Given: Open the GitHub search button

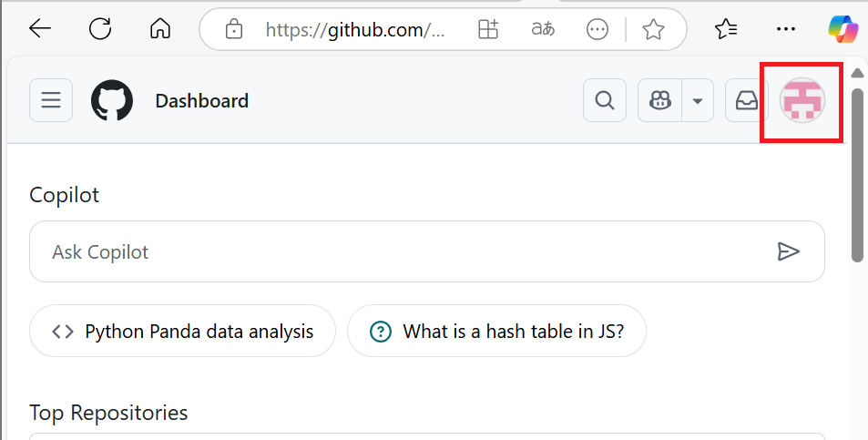Looking at the screenshot, I should pos(605,100).
